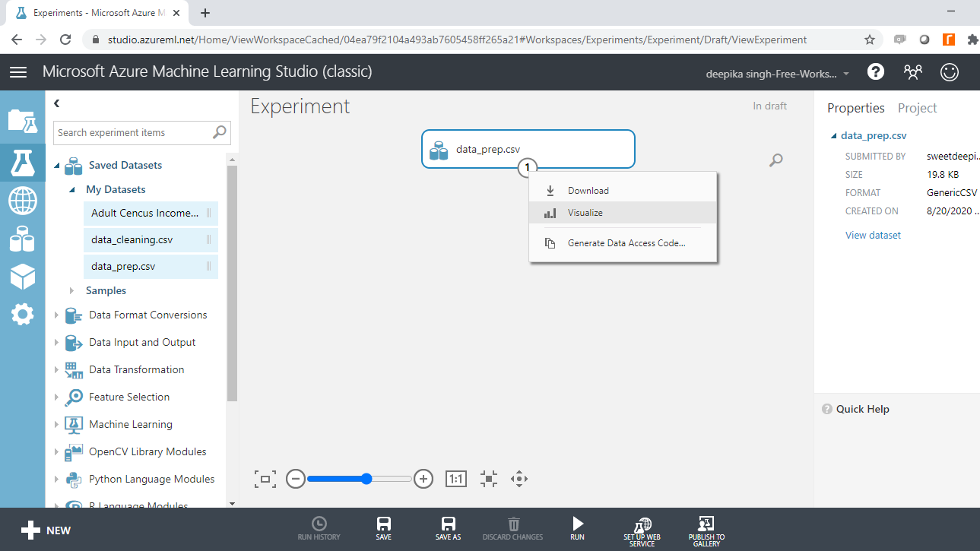Click PUBLISH TO GALLERY button
This screenshot has height=551, width=980.
click(x=706, y=530)
